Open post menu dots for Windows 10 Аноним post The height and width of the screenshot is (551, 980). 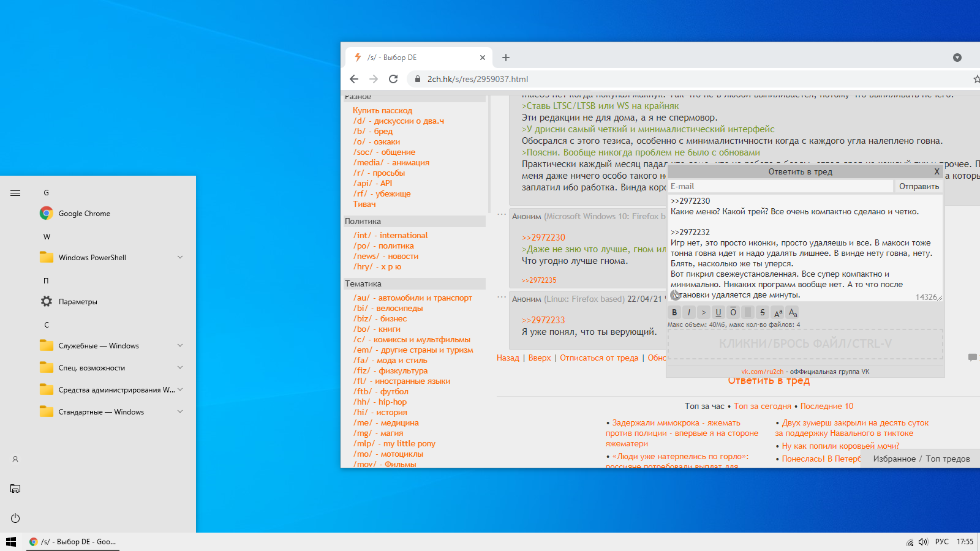pos(502,214)
